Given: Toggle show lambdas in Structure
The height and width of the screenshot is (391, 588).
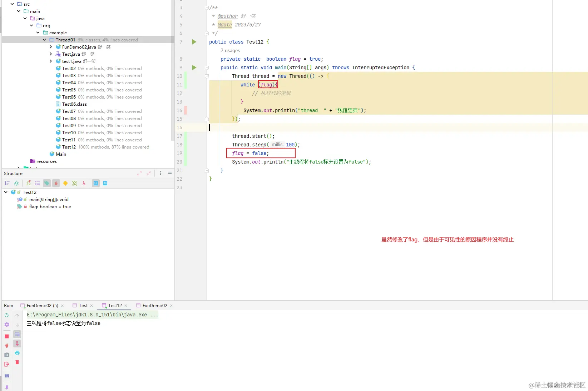Looking at the screenshot, I should click(84, 183).
